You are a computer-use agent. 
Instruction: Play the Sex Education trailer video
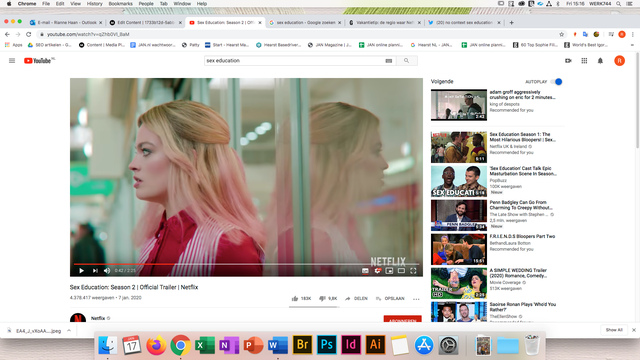pyautogui.click(x=81, y=271)
